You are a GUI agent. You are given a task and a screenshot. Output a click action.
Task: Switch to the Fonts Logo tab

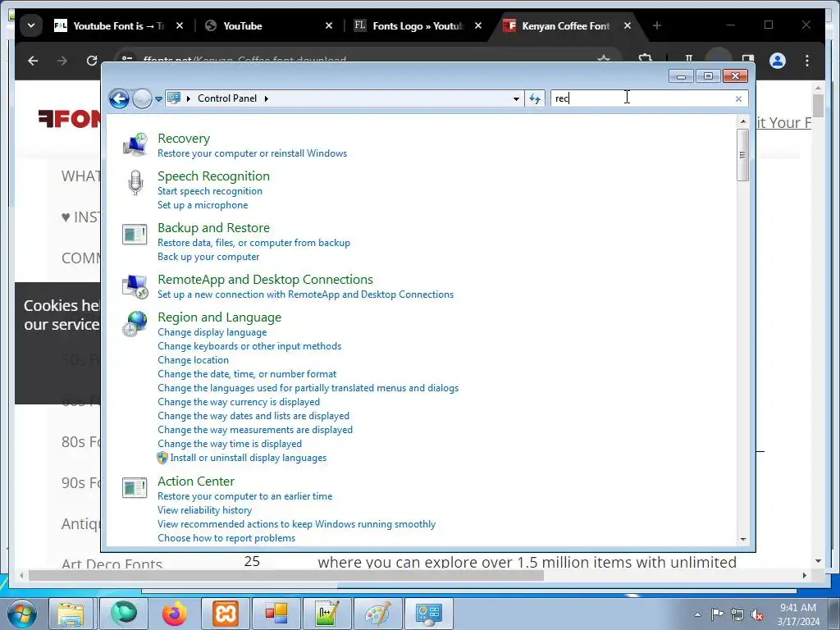tap(418, 25)
